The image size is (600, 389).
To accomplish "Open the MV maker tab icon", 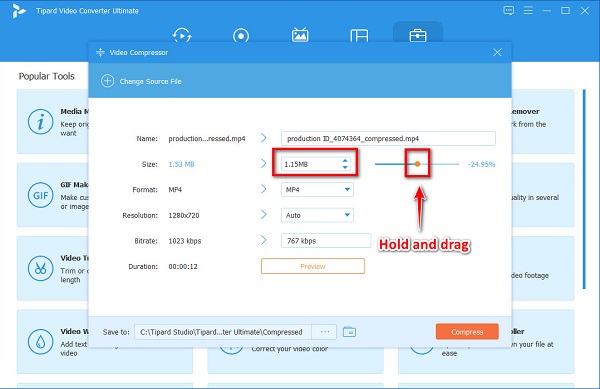I will coord(300,35).
